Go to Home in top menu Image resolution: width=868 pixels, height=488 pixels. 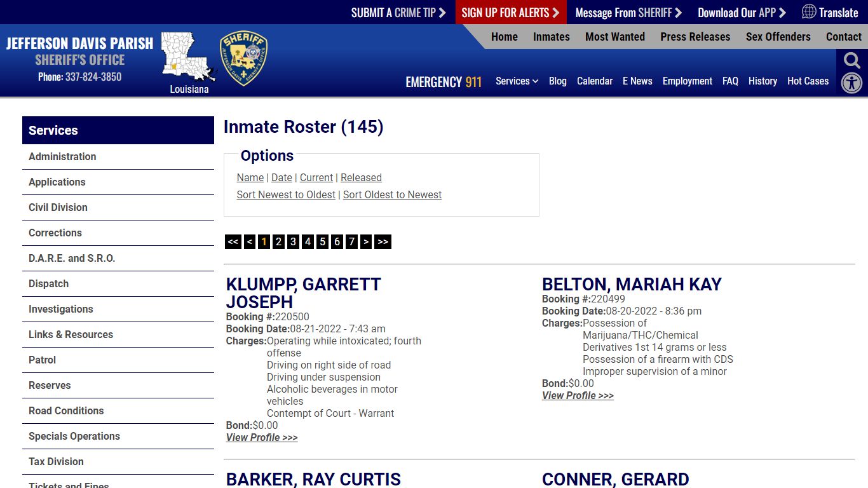click(x=505, y=37)
